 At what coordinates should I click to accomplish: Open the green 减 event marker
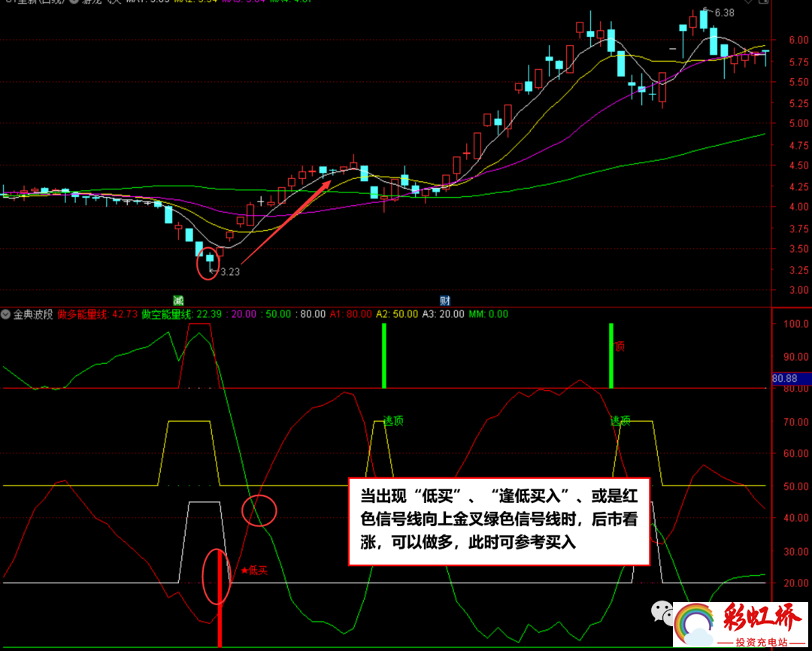pyautogui.click(x=178, y=301)
